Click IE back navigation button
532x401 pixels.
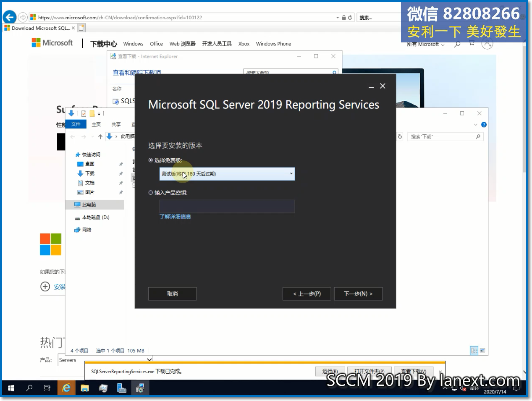10,18
